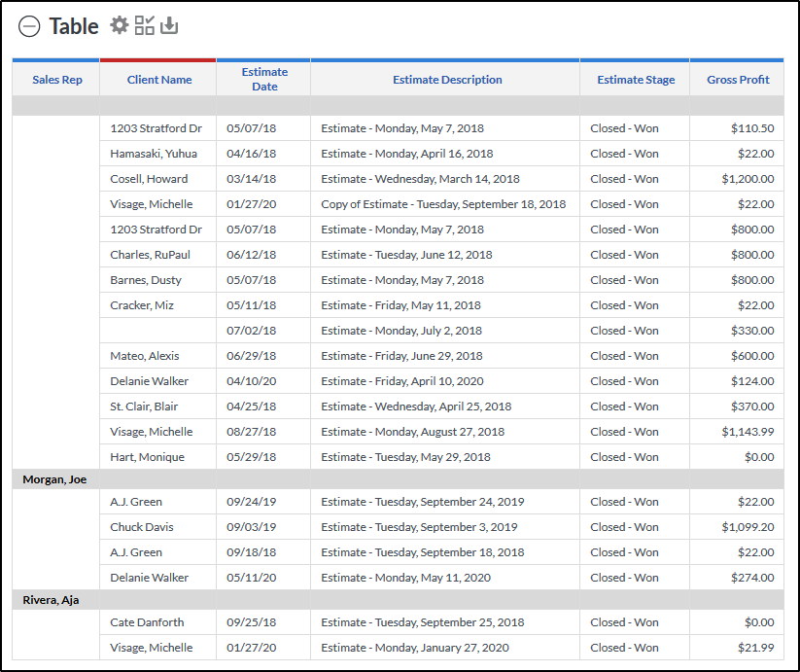Select the $274.00 gross profit value

[x=752, y=578]
